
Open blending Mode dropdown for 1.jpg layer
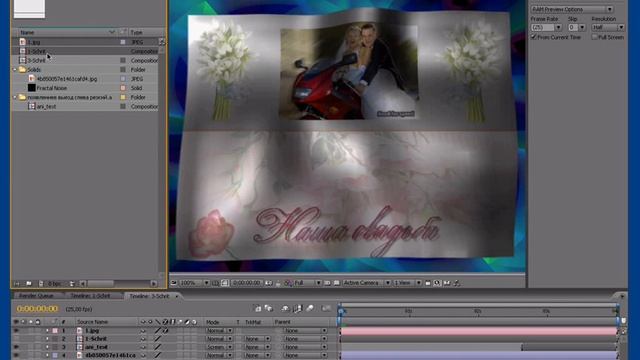coord(219,331)
